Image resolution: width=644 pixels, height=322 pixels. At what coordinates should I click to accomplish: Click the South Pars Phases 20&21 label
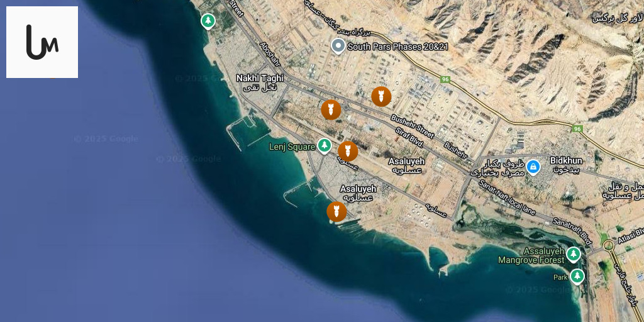[397, 47]
